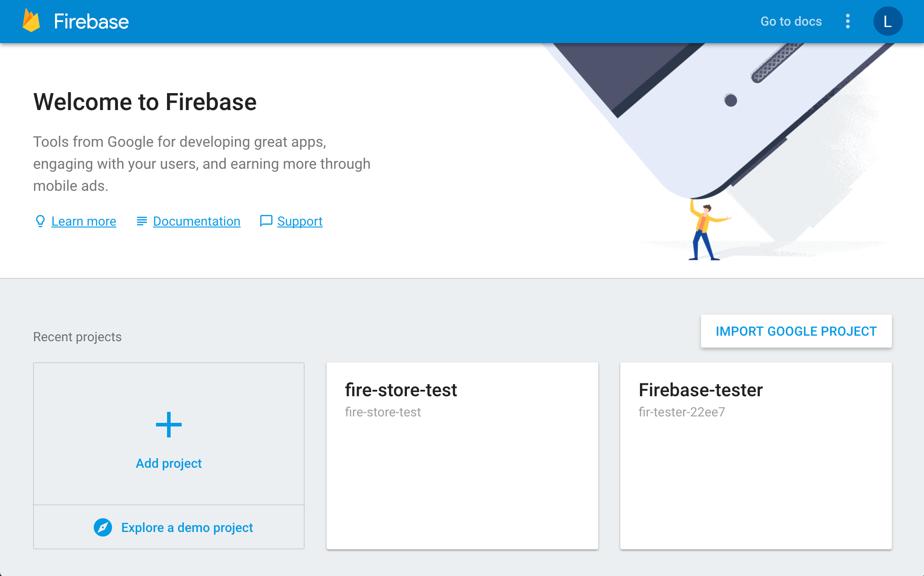Select the Add project text label
The height and width of the screenshot is (576, 924).
169,463
